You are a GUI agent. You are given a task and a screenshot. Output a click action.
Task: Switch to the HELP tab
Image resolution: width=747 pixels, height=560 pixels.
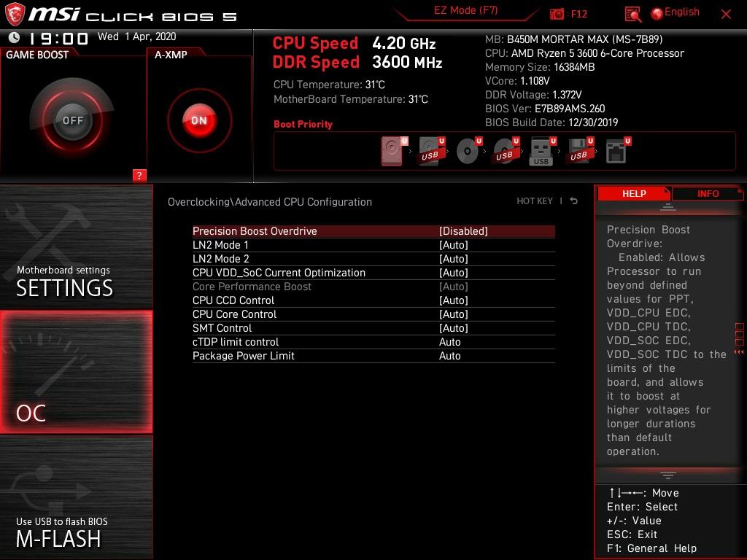click(x=634, y=193)
